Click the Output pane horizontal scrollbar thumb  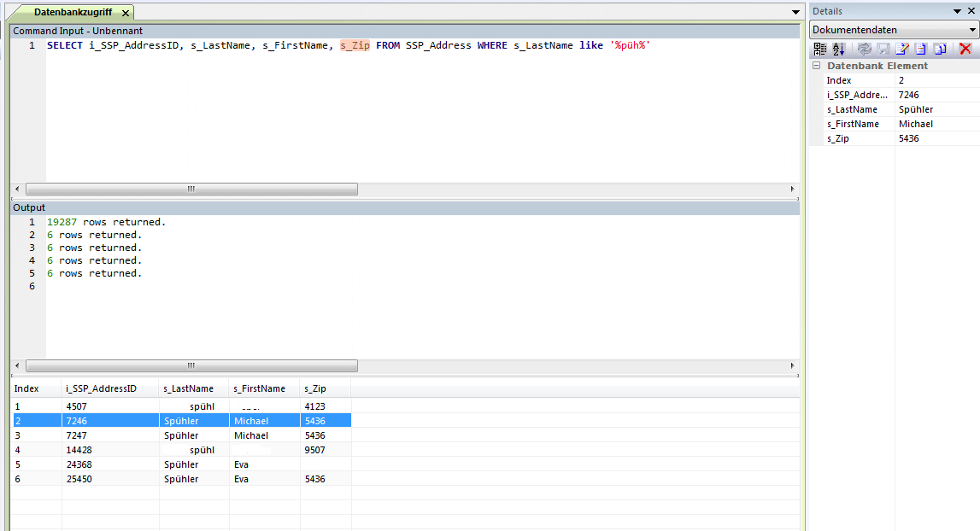[191, 366]
